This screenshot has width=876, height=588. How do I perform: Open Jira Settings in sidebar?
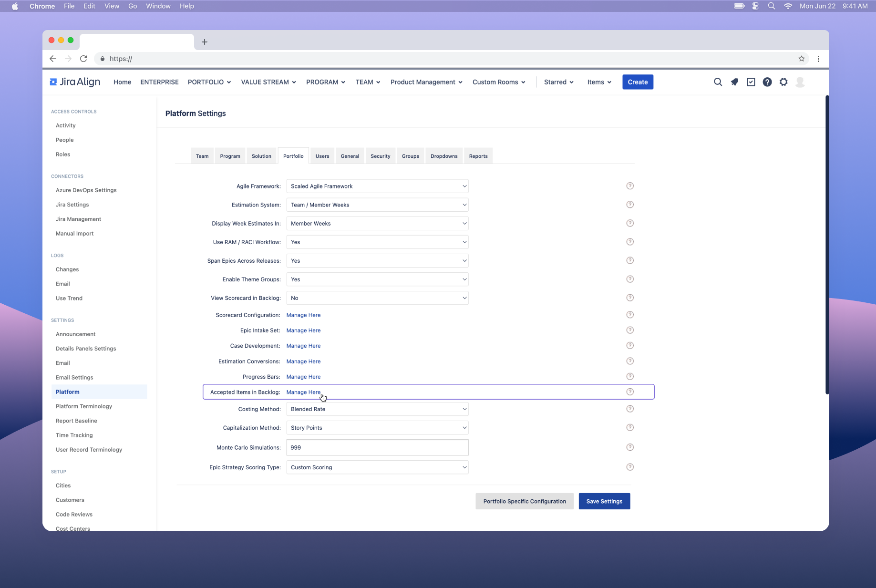point(72,205)
